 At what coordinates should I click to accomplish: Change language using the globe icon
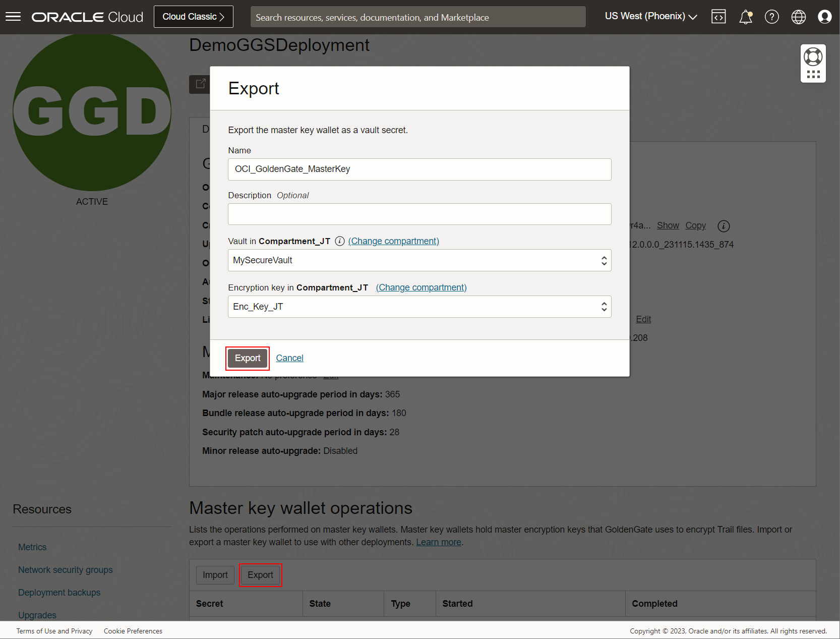coord(798,17)
